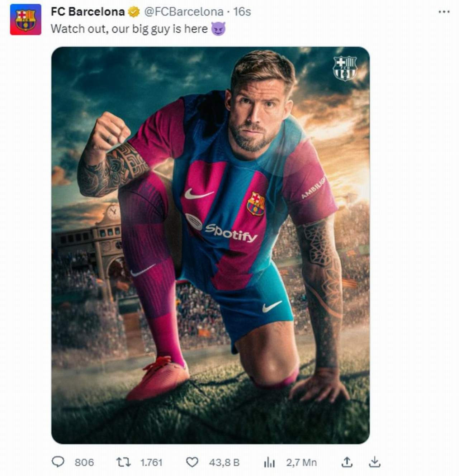
Task: Click the gold verified badge
Action: pyautogui.click(x=134, y=12)
